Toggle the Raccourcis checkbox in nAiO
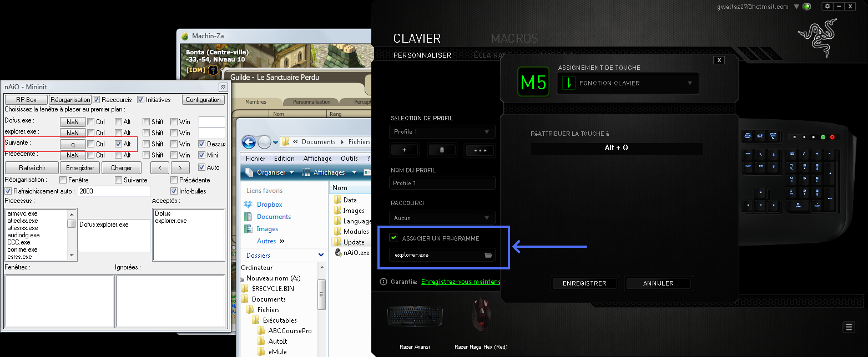Image resolution: width=868 pixels, height=357 pixels. click(x=97, y=100)
